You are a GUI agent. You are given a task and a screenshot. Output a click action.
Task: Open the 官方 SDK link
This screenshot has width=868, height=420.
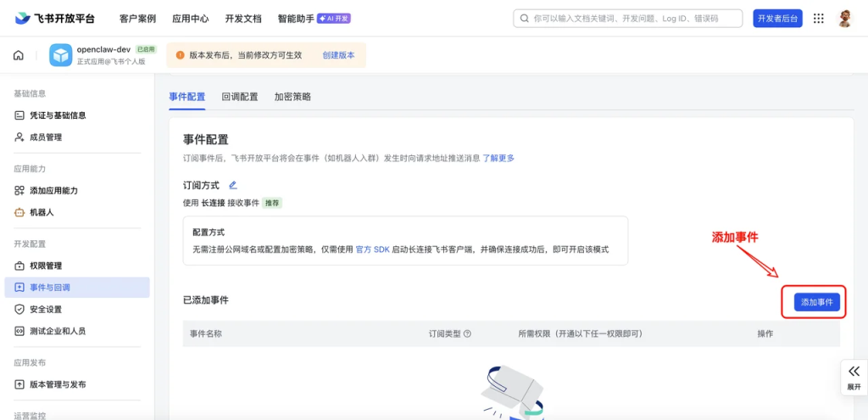[373, 249]
